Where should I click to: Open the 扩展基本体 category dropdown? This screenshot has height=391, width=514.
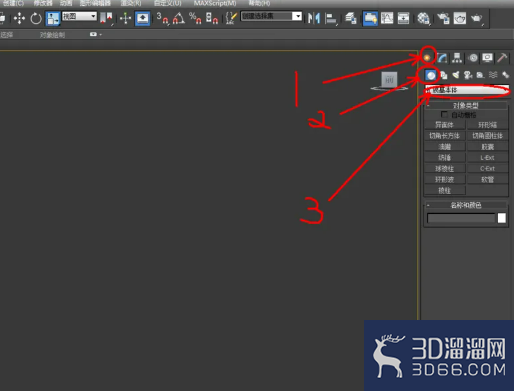coord(467,90)
